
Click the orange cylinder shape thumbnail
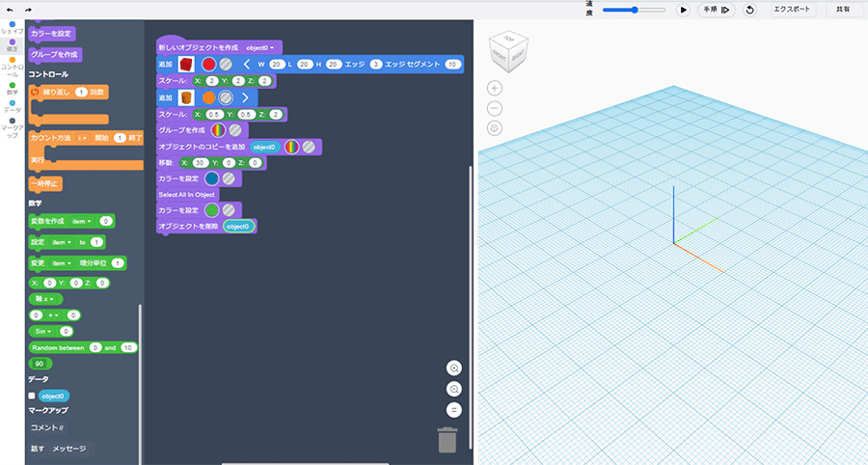pos(186,98)
